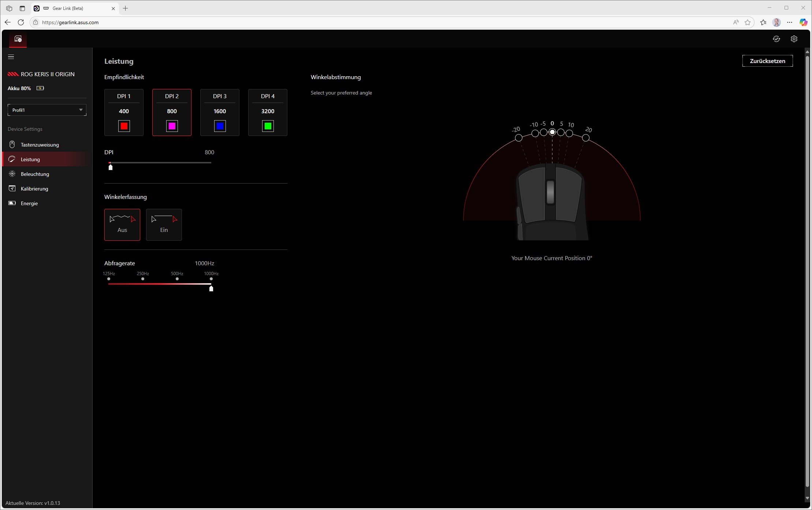Open the Energie section
Screen dimensions: 812x510
tap(29, 203)
